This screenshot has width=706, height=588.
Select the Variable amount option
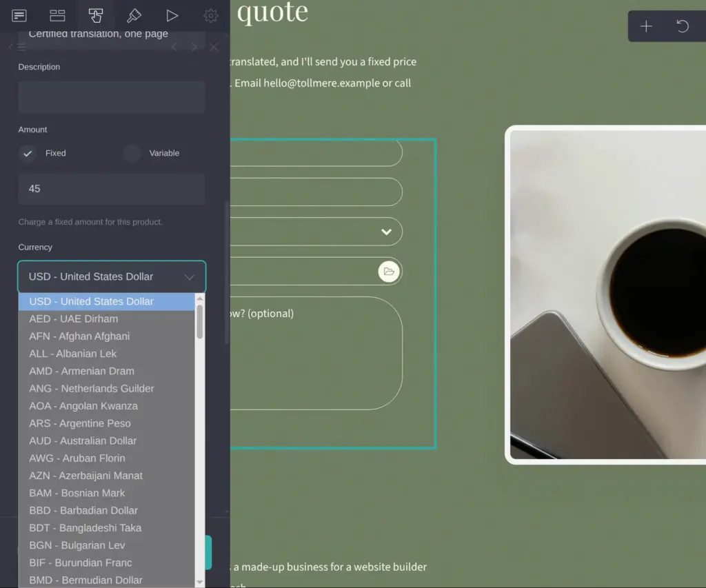point(132,153)
